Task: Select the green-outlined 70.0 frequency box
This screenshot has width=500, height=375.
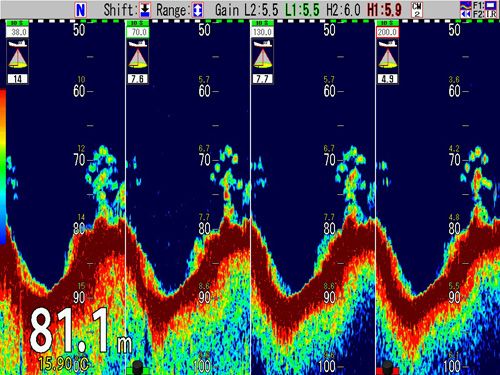Action: pos(138,32)
